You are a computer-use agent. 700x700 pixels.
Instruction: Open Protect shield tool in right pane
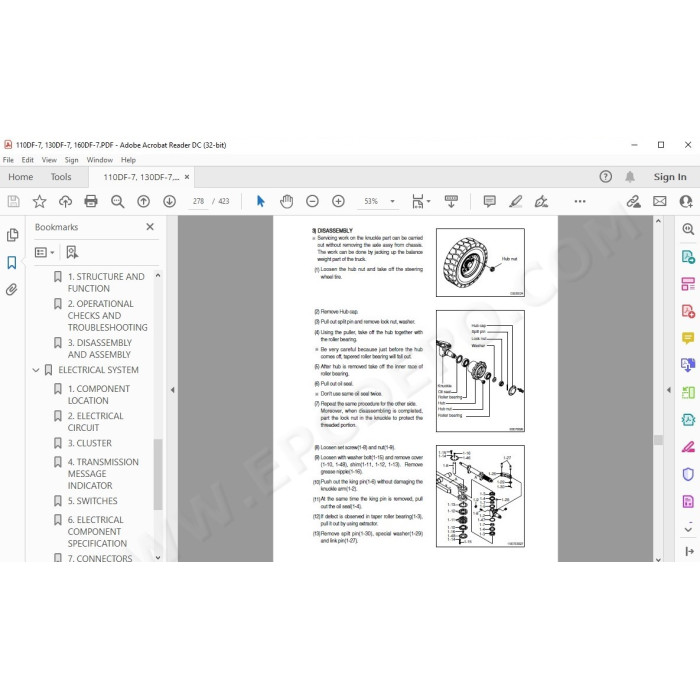pyautogui.click(x=688, y=474)
